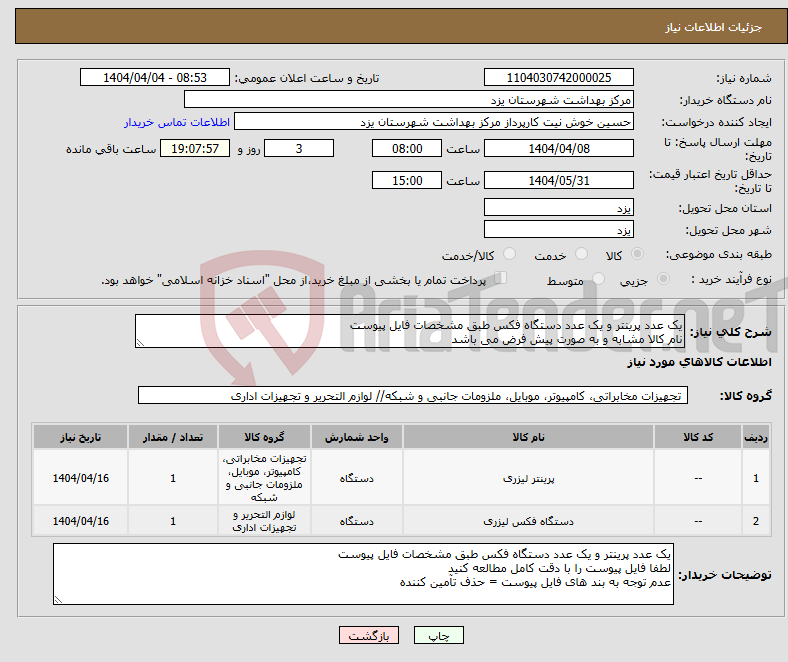The height and width of the screenshot is (662, 788).
Task: Click the تاریخ نیاز column header
Action: [x=80, y=437]
